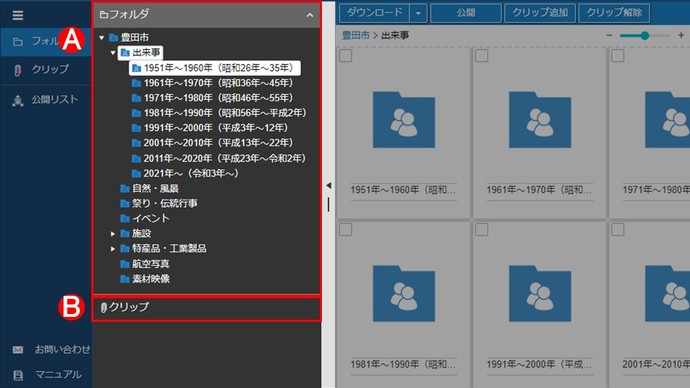Collapse the フォルダ panel with chevron
The image size is (690, 388).
click(x=310, y=15)
